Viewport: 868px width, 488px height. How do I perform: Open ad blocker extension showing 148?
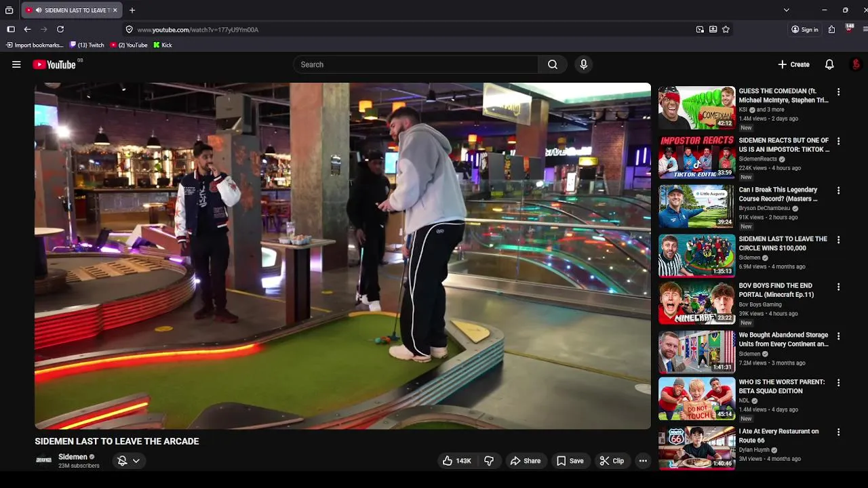(x=849, y=29)
